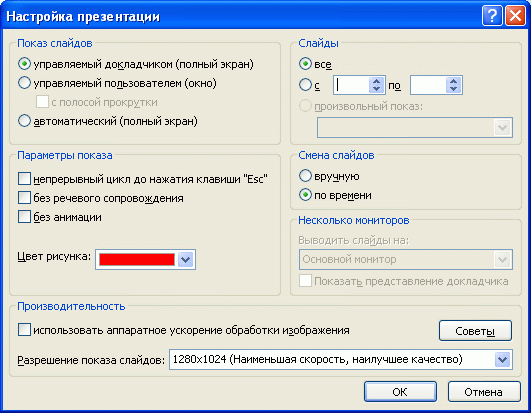The height and width of the screenshot is (413, 531).
Task: Expand the slide show resolution dropdown
Action: tap(502, 360)
